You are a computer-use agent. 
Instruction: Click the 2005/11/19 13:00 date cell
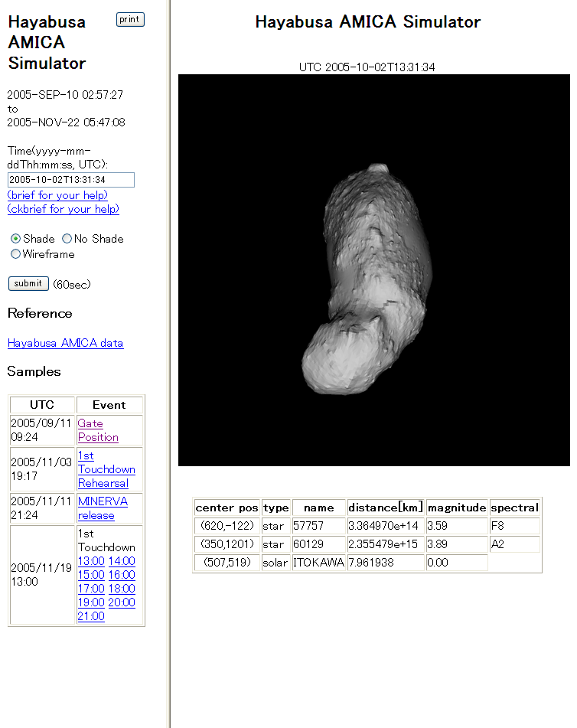(x=42, y=575)
